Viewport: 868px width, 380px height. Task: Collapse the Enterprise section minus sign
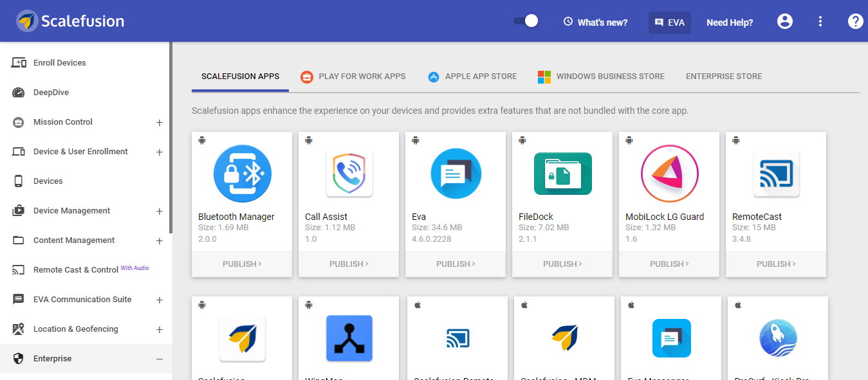(x=160, y=359)
